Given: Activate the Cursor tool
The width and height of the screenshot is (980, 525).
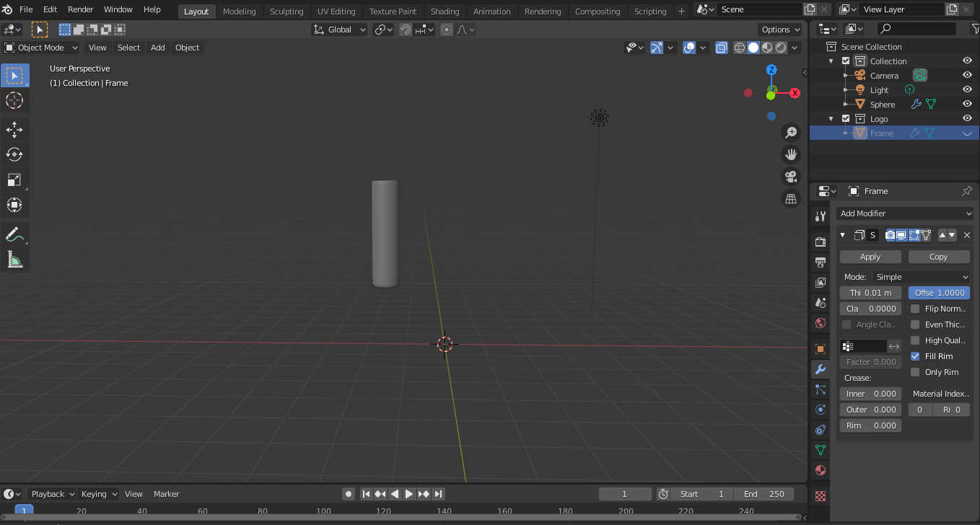Looking at the screenshot, I should [14, 101].
